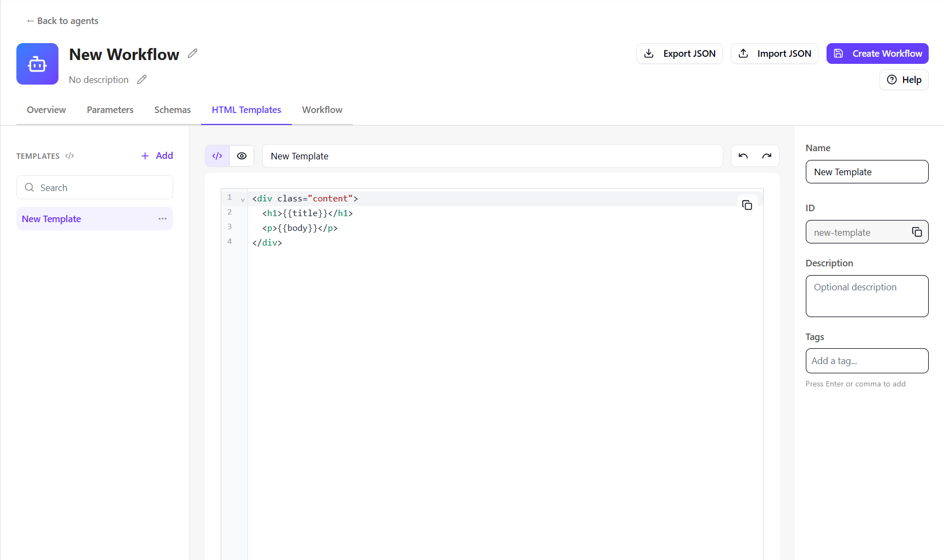Image resolution: width=944 pixels, height=560 pixels.
Task: Open the Overview tab
Action: click(x=46, y=110)
